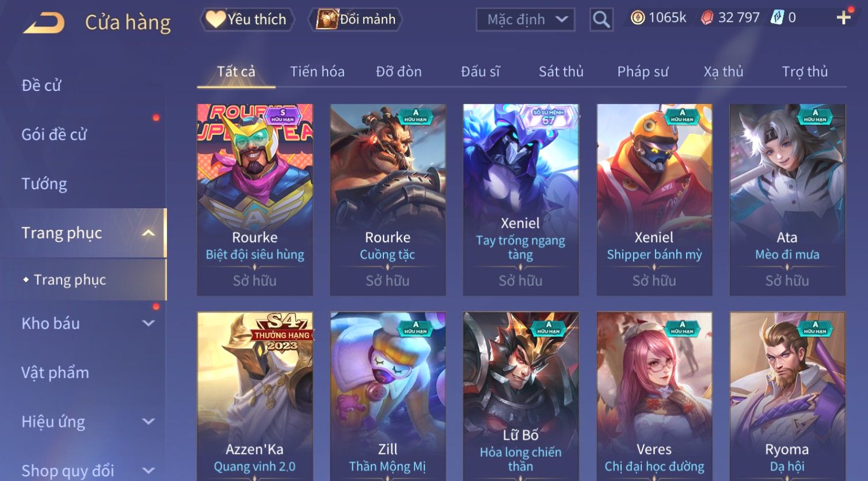Viewport: 868px width, 481px height.
Task: Switch to the Pháp sư tab
Action: (643, 72)
